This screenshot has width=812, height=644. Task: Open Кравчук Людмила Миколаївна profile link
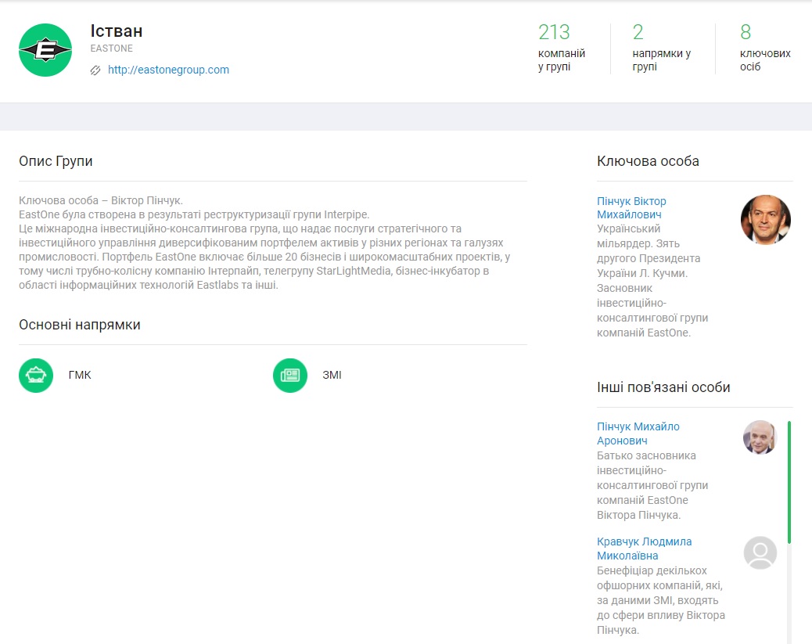pyautogui.click(x=644, y=549)
